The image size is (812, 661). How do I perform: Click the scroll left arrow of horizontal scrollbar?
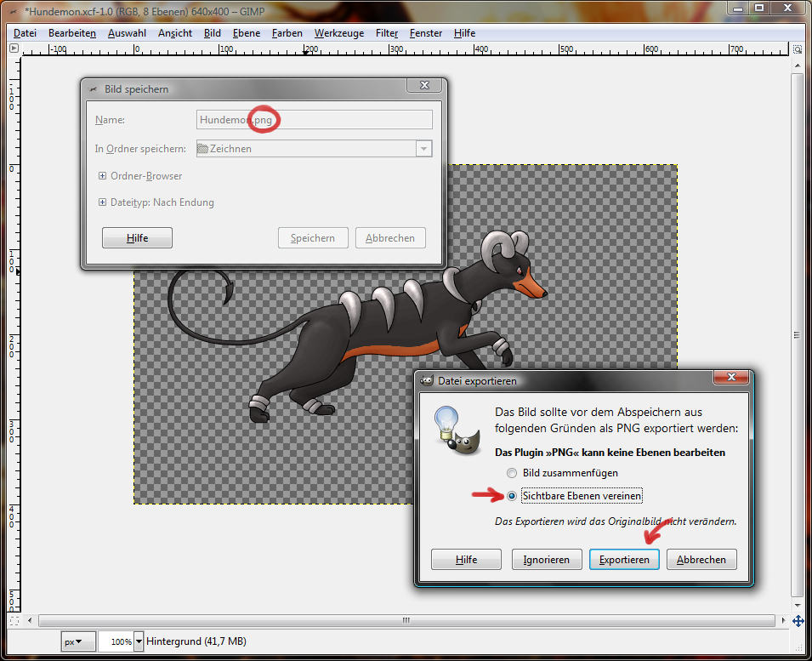click(x=30, y=620)
